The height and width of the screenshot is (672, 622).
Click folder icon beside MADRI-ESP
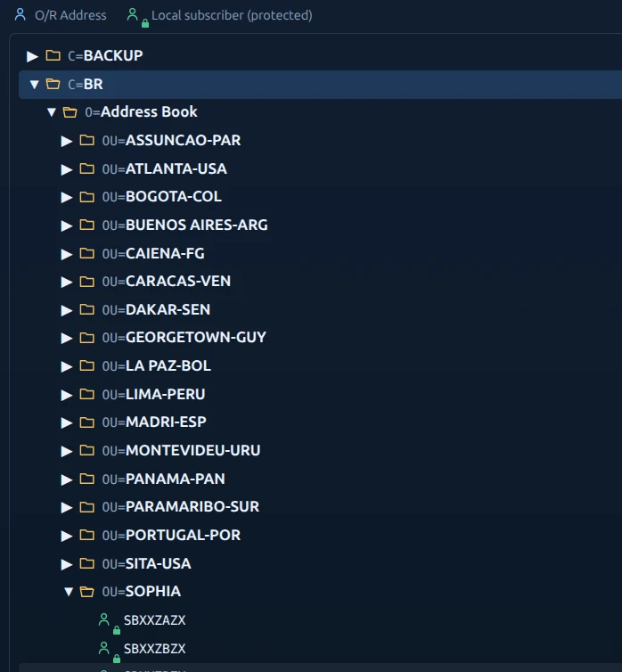tap(87, 422)
